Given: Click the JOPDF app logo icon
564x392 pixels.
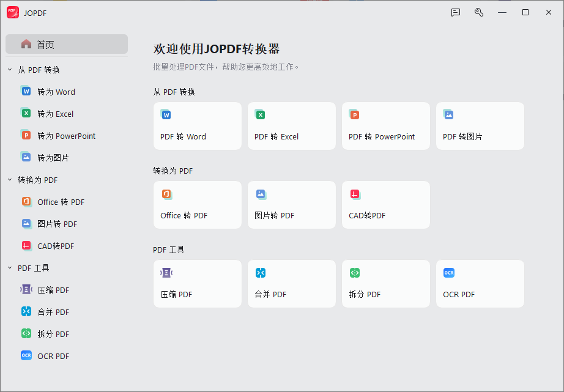Looking at the screenshot, I should pos(13,12).
